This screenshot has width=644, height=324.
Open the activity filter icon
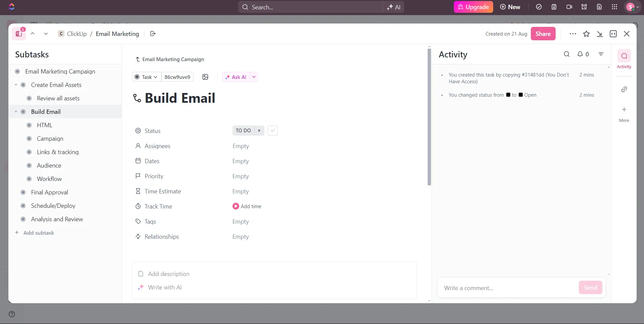[601, 54]
